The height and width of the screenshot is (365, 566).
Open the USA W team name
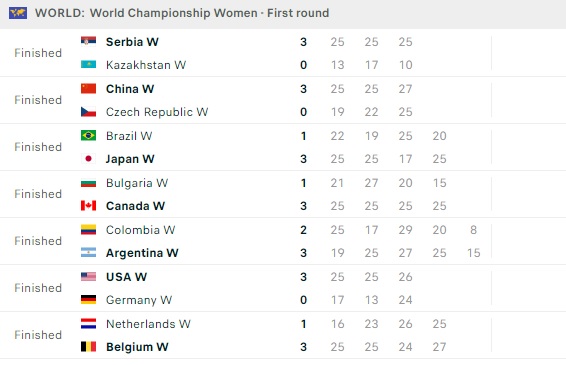point(126,277)
